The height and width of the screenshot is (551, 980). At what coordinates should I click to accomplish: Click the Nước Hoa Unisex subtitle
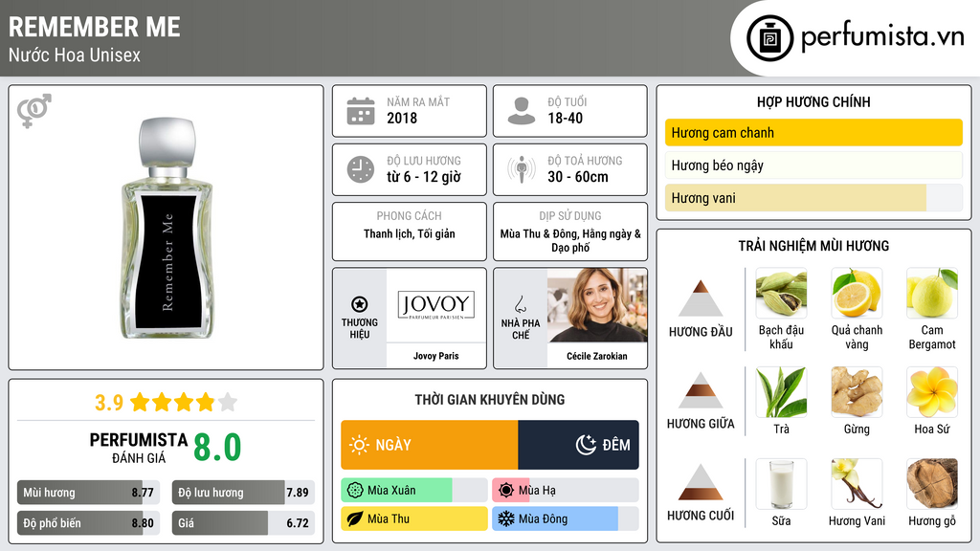[x=75, y=55]
